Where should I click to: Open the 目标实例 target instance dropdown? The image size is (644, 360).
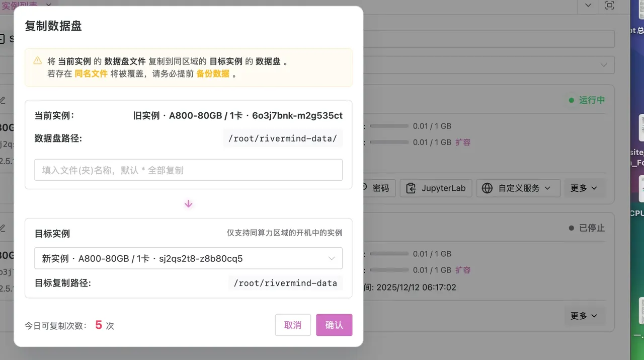click(x=188, y=258)
